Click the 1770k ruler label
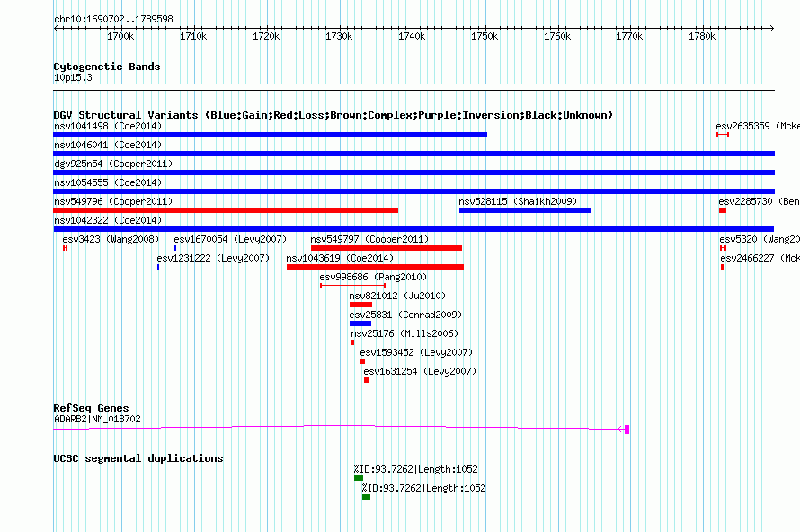Screen dimensions: 800x532 pyautogui.click(x=629, y=36)
